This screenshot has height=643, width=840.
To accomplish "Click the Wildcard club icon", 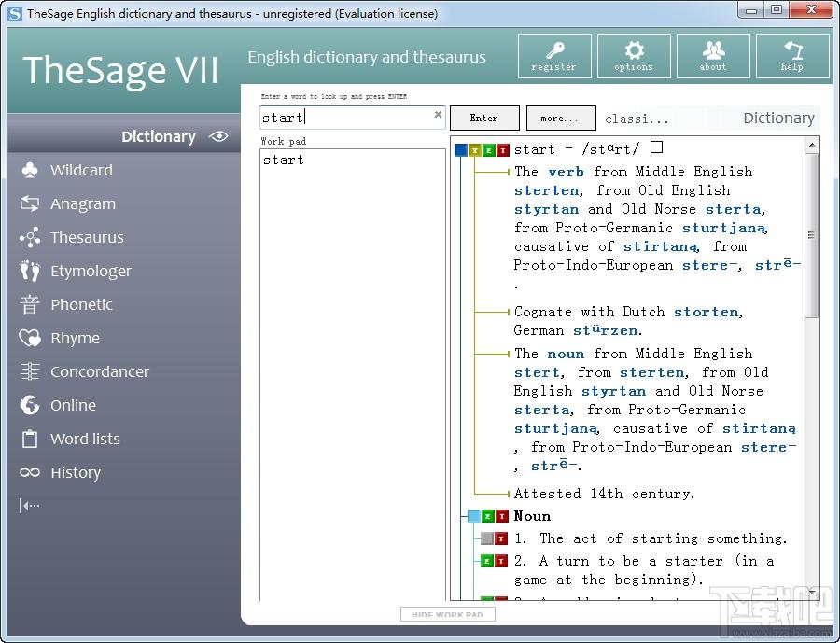I will 30,170.
